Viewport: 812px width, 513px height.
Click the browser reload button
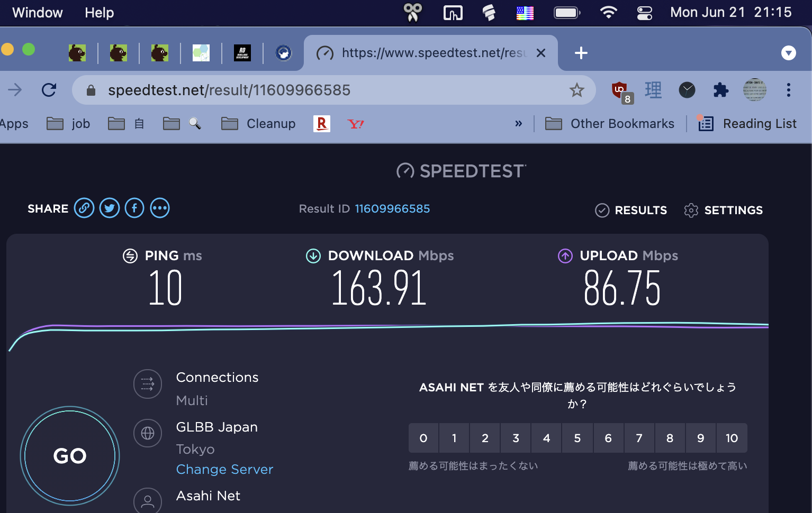pyautogui.click(x=49, y=90)
